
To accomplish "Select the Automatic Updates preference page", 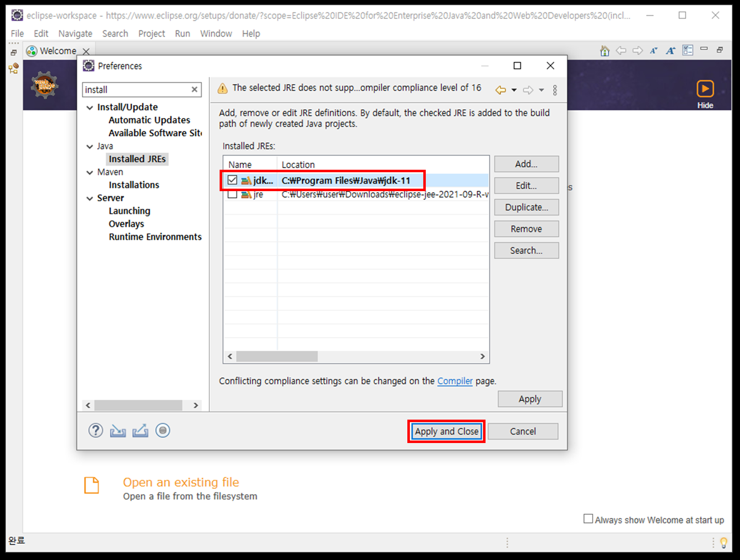I will pos(149,120).
